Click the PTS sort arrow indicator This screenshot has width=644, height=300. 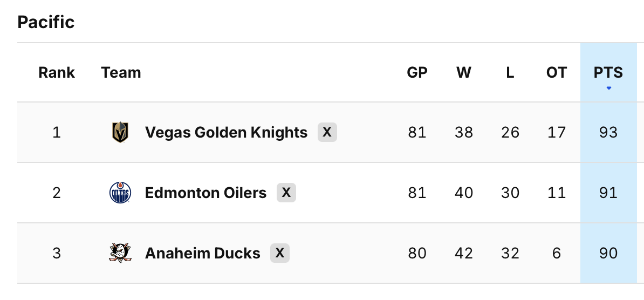608,88
